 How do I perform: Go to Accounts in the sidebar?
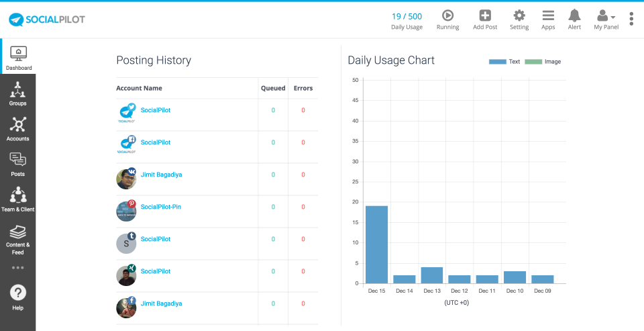point(18,128)
